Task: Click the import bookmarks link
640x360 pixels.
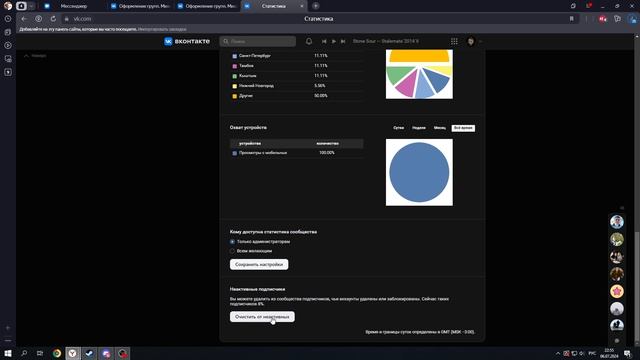Action: point(162,29)
